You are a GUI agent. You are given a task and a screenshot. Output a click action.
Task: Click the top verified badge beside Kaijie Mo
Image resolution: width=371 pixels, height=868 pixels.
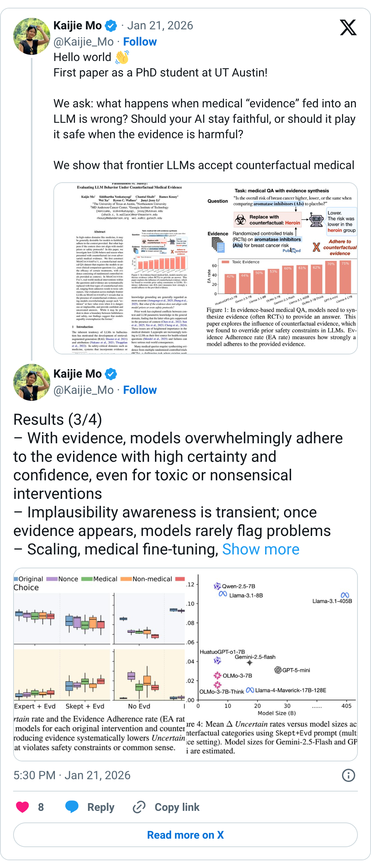111,26
